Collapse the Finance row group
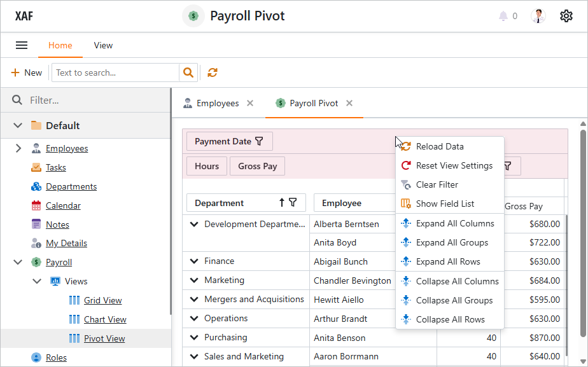Image resolution: width=588 pixels, height=367 pixels. (194, 261)
